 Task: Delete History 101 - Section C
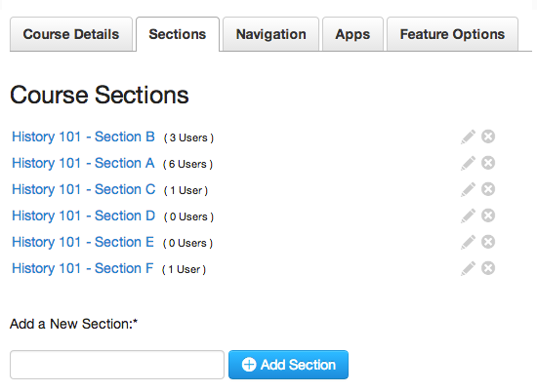click(x=488, y=189)
